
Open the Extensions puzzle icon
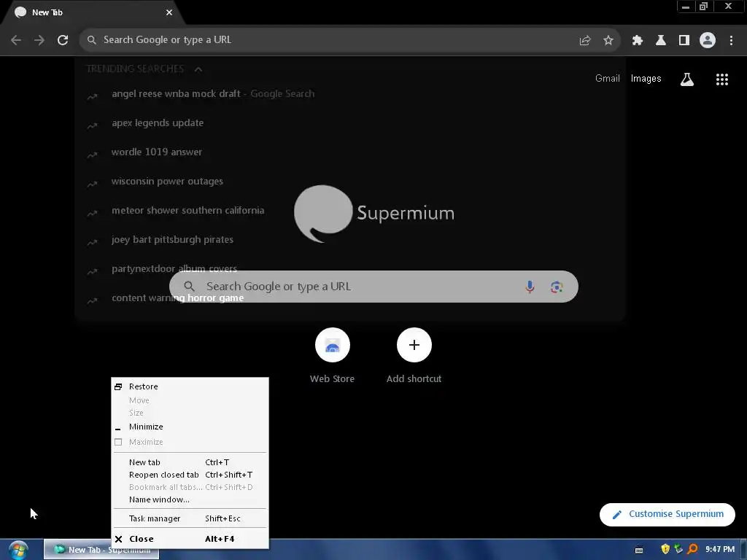[x=638, y=41]
